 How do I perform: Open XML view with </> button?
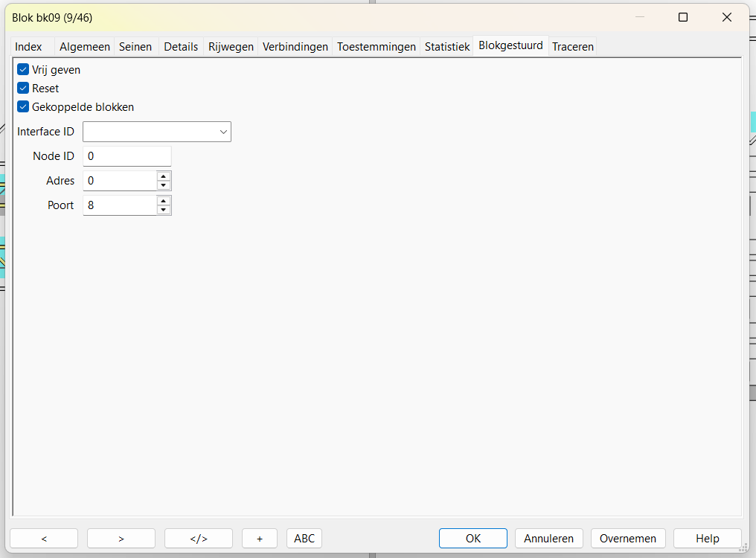tap(199, 539)
